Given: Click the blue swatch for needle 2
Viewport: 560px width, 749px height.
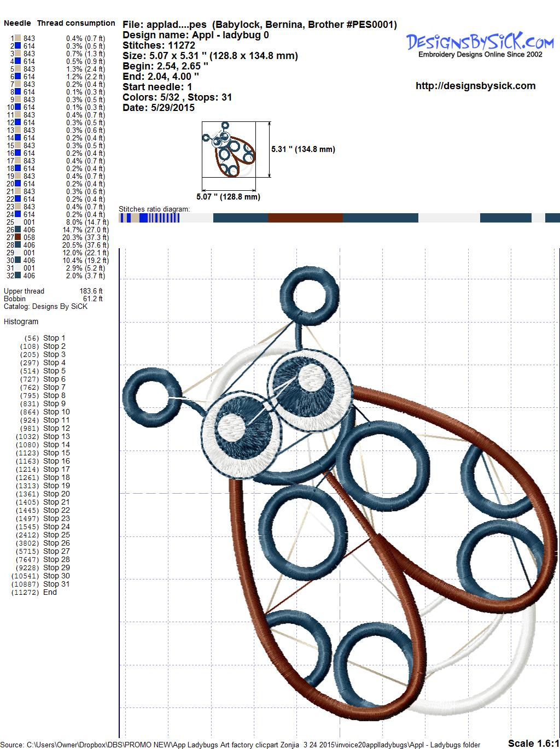Looking at the screenshot, I should coord(18,46).
